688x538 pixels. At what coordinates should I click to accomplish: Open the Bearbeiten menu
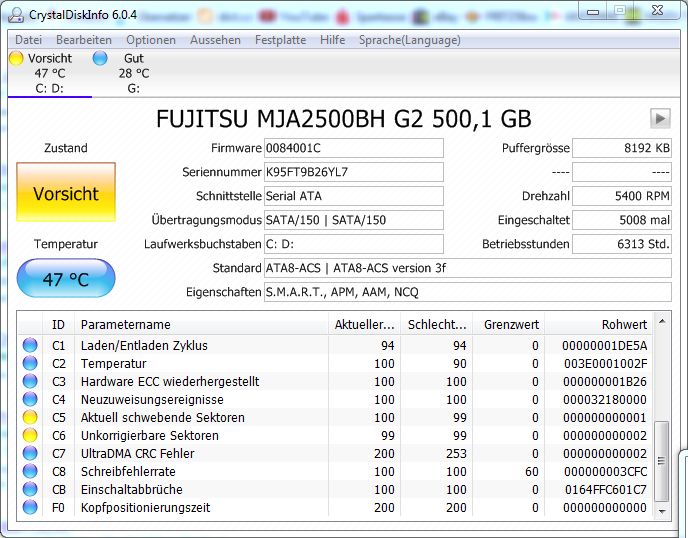pos(84,40)
